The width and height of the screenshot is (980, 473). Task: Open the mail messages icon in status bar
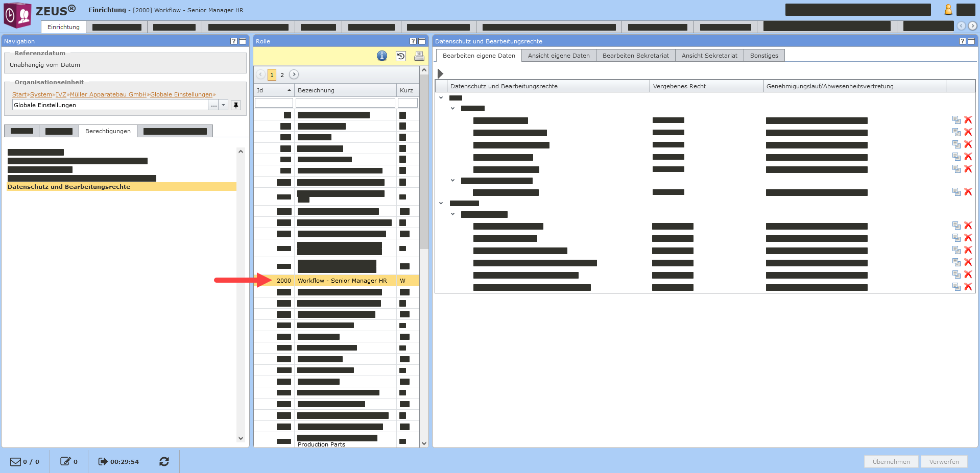pyautogui.click(x=16, y=461)
